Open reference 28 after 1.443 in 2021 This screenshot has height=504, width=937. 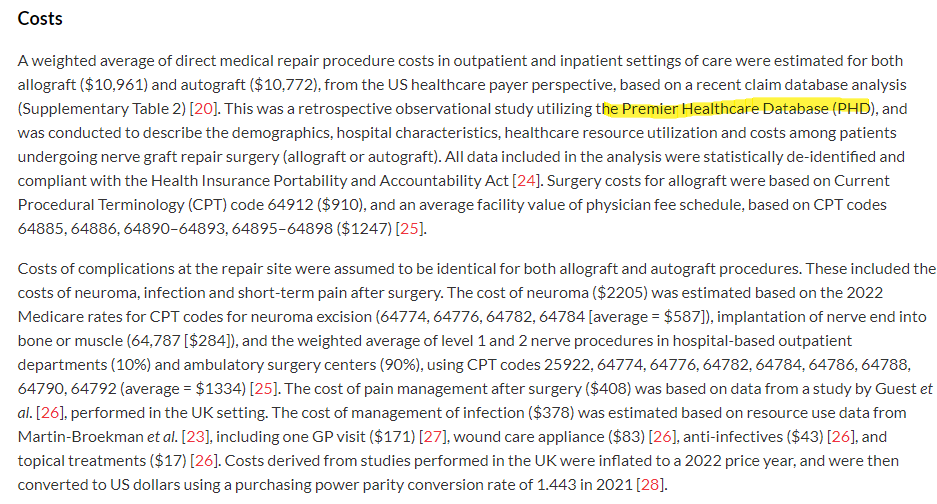click(x=650, y=484)
